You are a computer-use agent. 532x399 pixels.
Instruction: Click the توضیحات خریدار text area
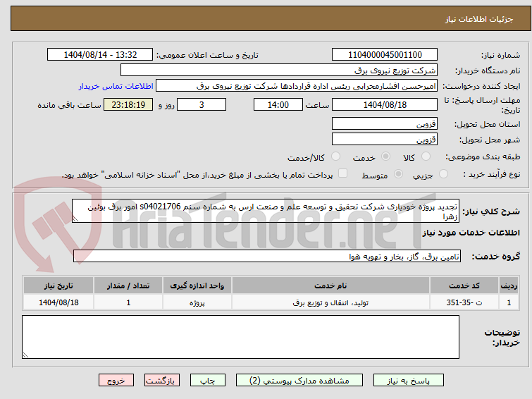pos(240,337)
